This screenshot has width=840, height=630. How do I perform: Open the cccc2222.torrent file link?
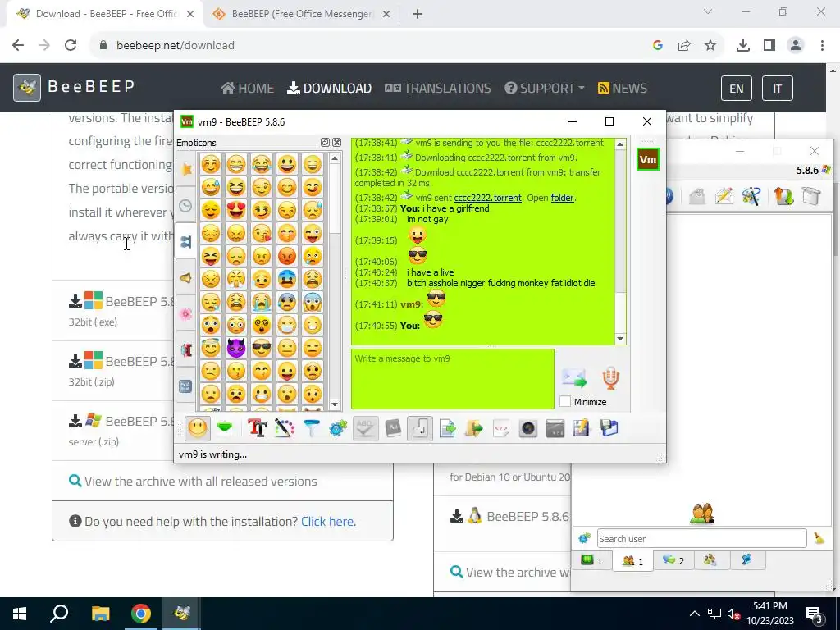(x=487, y=198)
